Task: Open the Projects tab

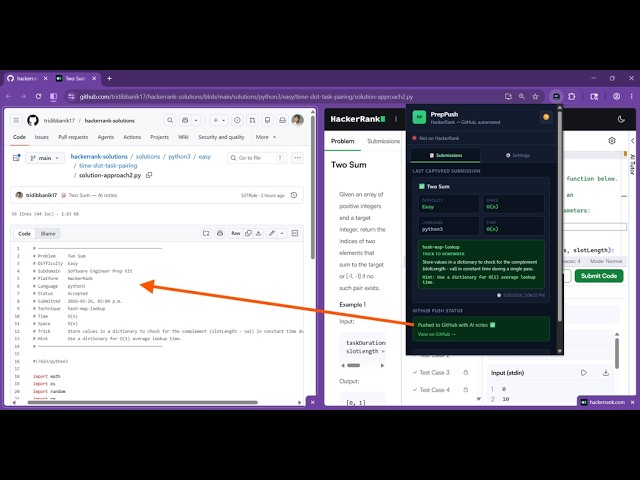Action: [x=160, y=137]
